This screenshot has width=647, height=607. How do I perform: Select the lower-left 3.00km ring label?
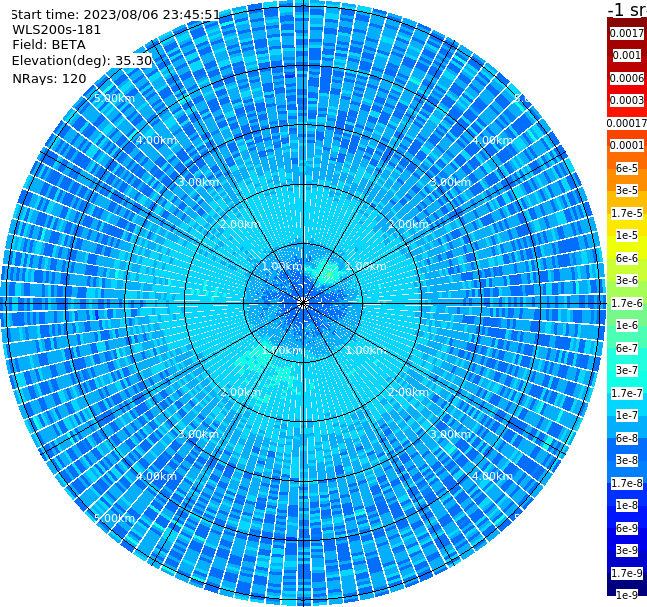click(198, 434)
